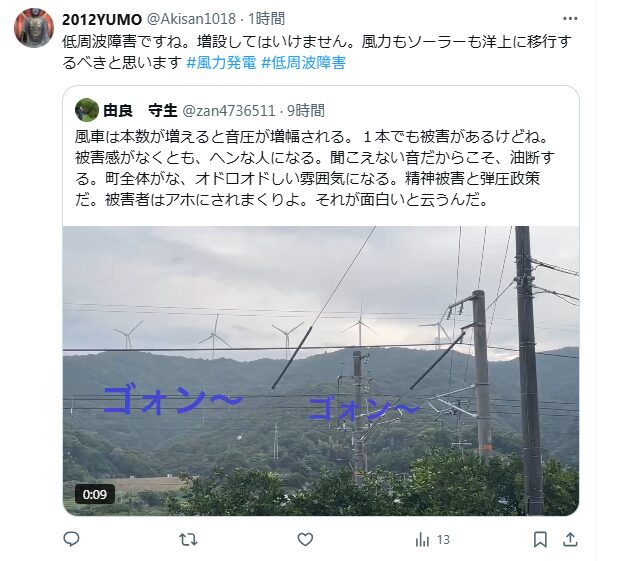Screen dimensions: 619x561
Task: Open the @zan4736511 handle in the quote
Action: tap(229, 111)
